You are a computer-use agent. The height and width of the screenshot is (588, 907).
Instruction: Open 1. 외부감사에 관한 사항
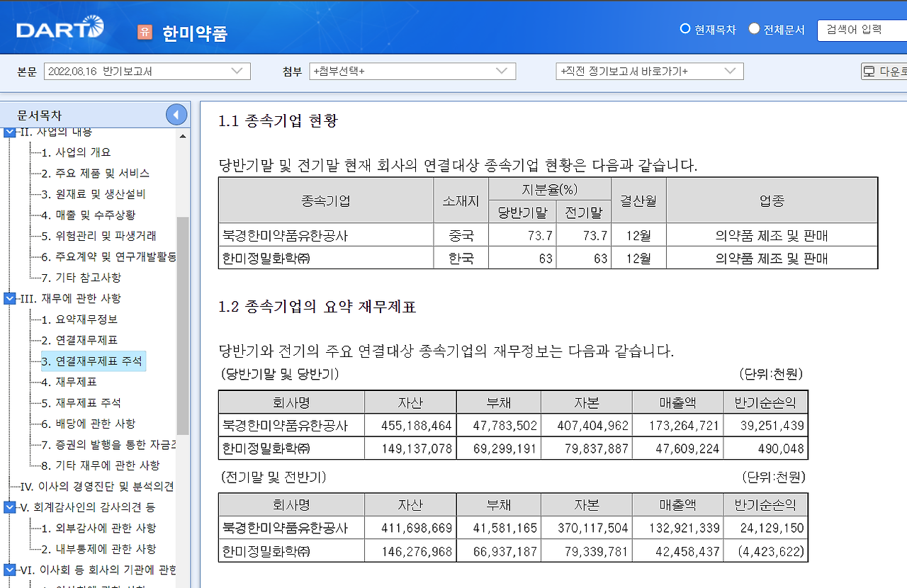pos(98,528)
